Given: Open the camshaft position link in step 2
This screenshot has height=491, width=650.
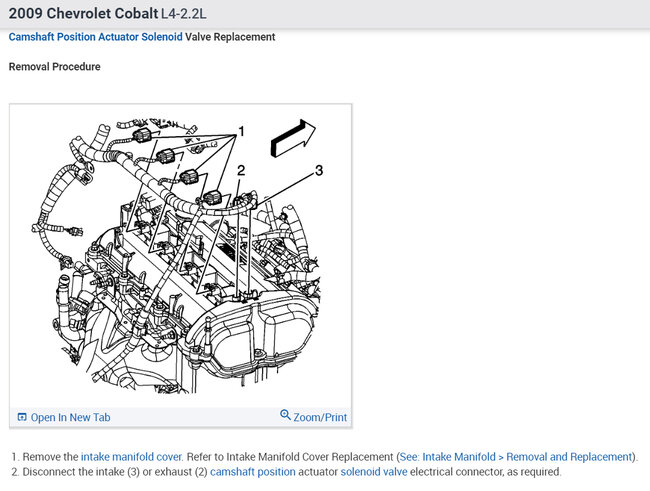Looking at the screenshot, I should 253,472.
